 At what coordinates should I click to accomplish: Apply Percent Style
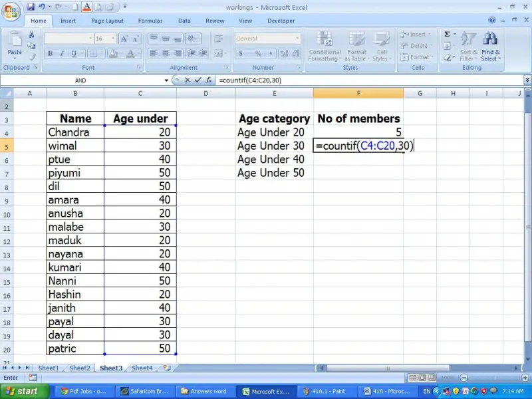click(x=259, y=53)
